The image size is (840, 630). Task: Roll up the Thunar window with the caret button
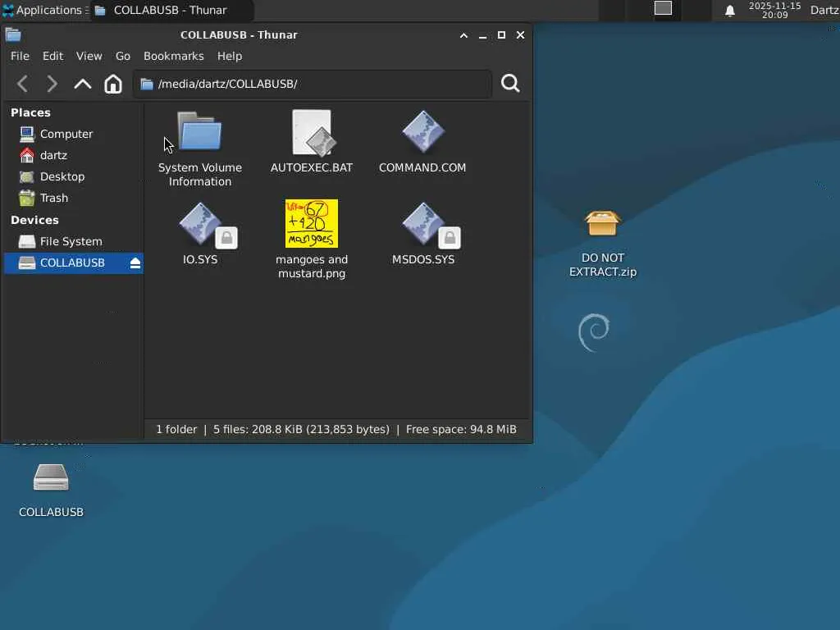tap(464, 35)
